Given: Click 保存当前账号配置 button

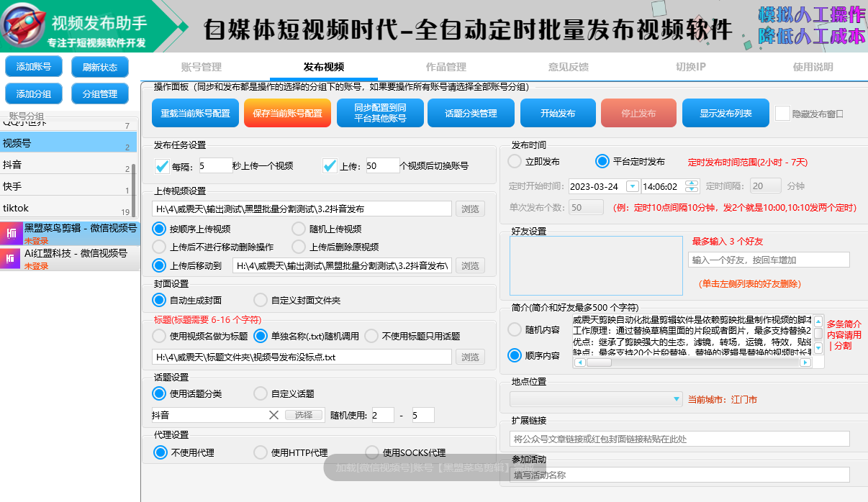Looking at the screenshot, I should pos(287,113).
